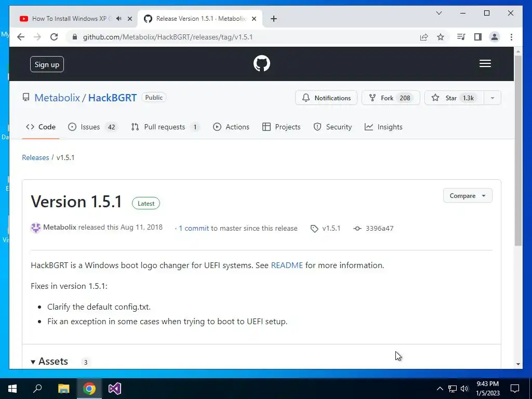Fork the HackBGRT repository

pos(391,98)
